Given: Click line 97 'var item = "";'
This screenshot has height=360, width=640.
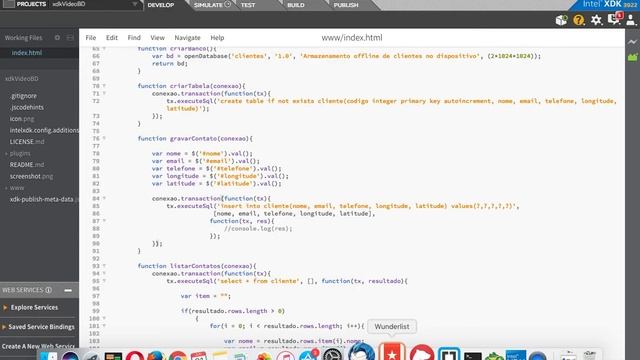Looking at the screenshot, I should point(206,296).
